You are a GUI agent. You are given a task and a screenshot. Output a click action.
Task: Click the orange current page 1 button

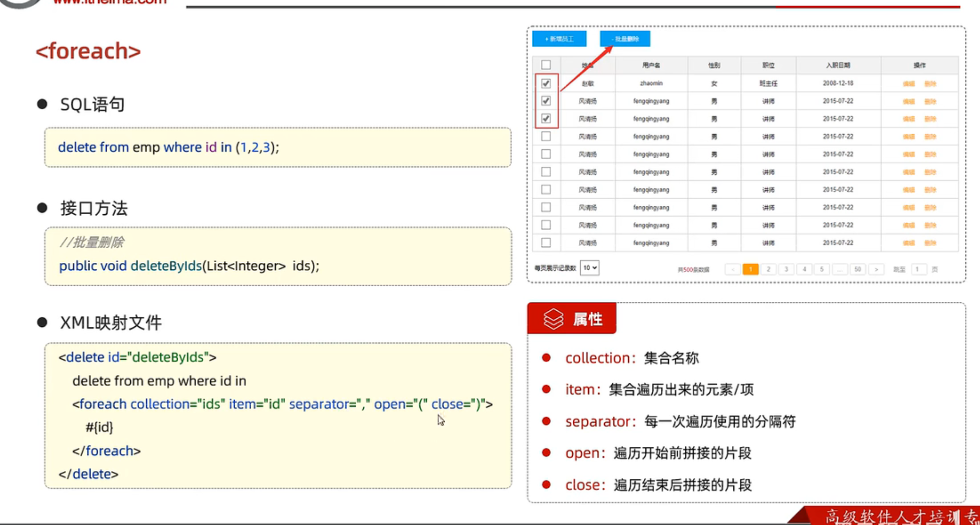point(751,269)
